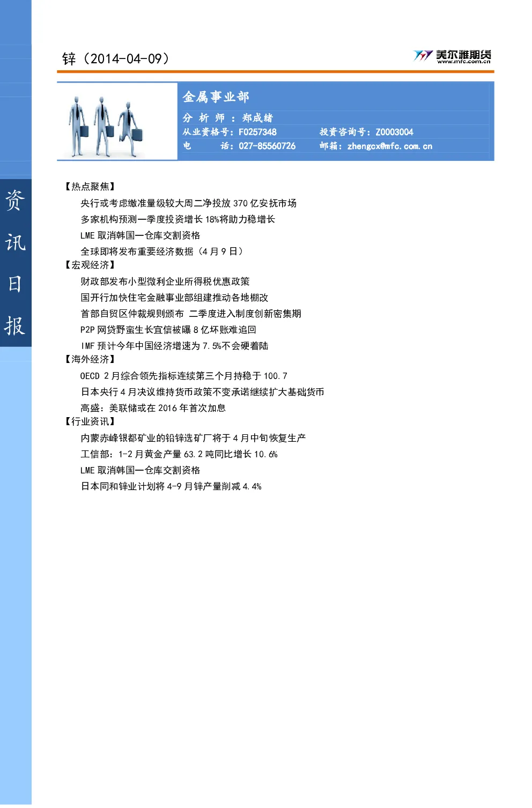Open the www.mfc.com.cn website link
Screen dimensions: 532x808
(x=463, y=62)
